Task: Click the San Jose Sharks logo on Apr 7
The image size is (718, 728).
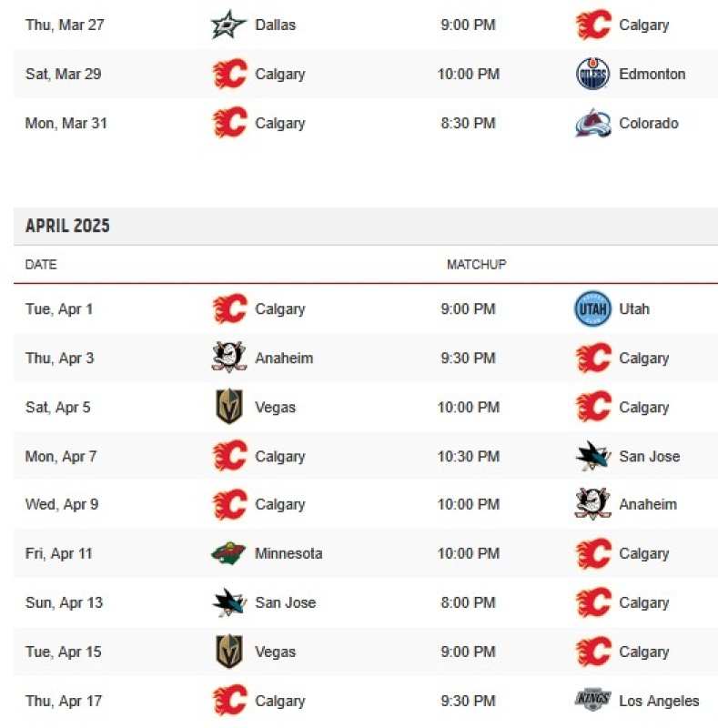Action: [592, 456]
